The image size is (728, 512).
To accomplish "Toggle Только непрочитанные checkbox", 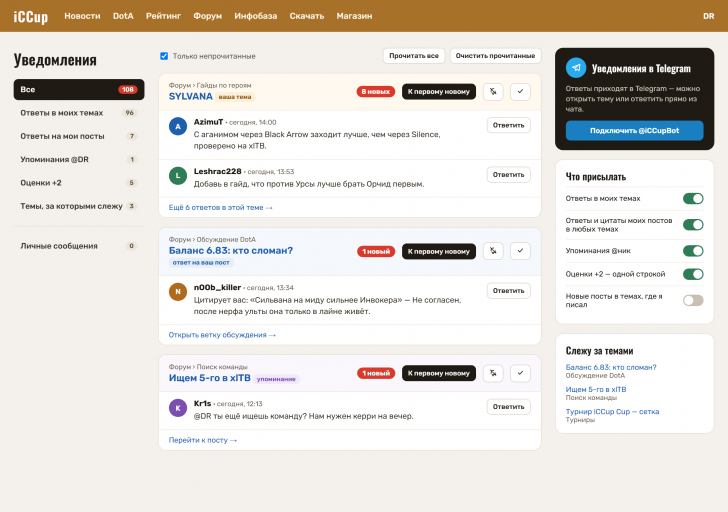I will (164, 56).
